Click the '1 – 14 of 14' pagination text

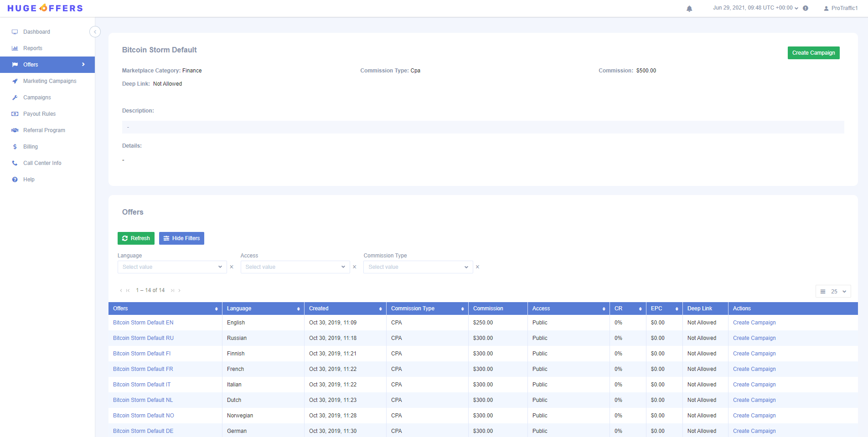point(150,290)
